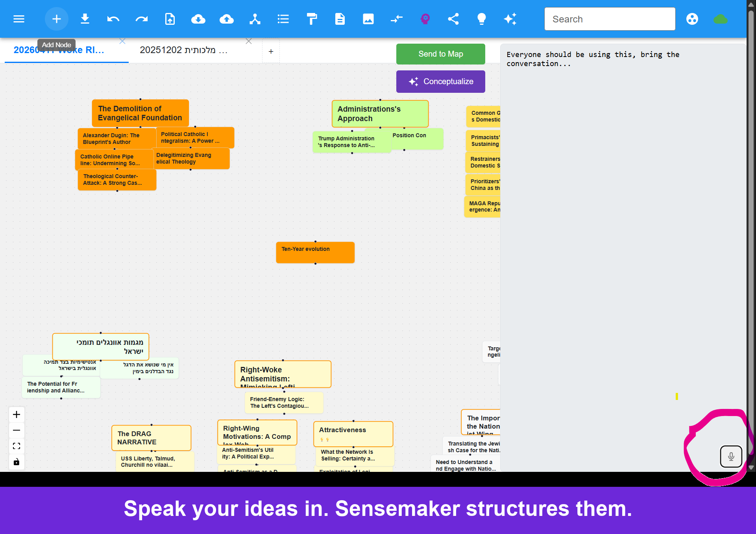Close the 20251202 tab
The width and height of the screenshot is (756, 534).
tap(249, 41)
